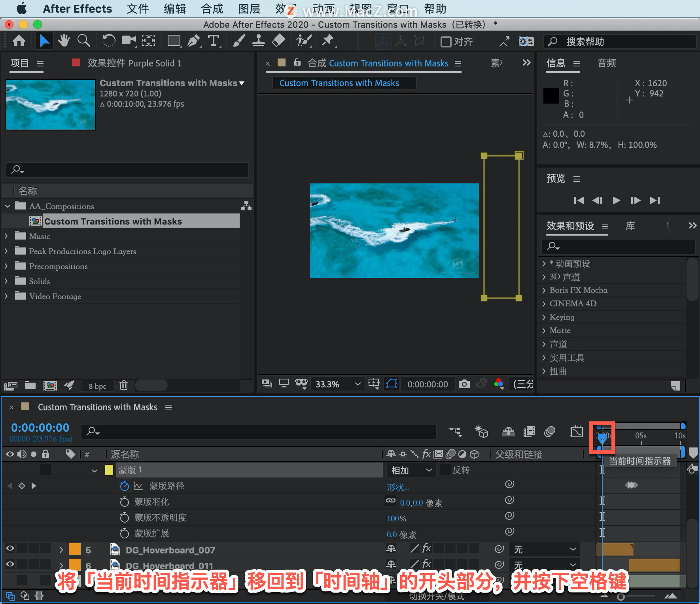
Task: Toggle the 蒙版扩展 stopwatch
Action: (124, 533)
